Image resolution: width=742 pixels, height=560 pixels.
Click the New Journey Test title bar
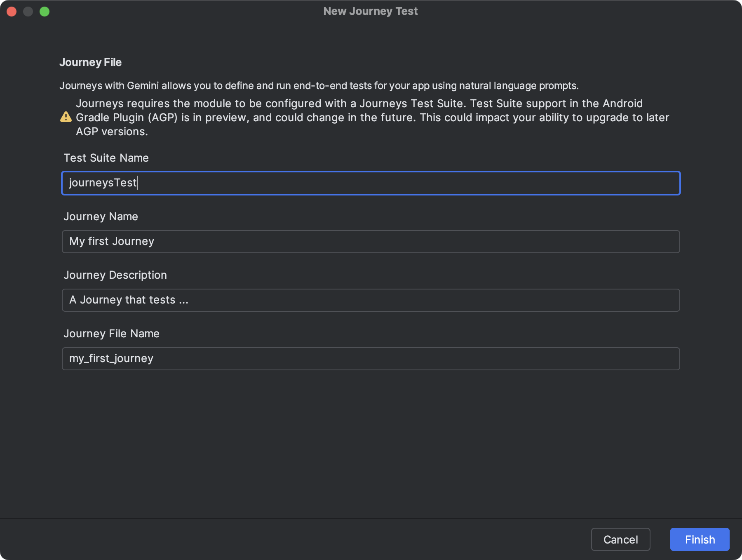click(371, 11)
